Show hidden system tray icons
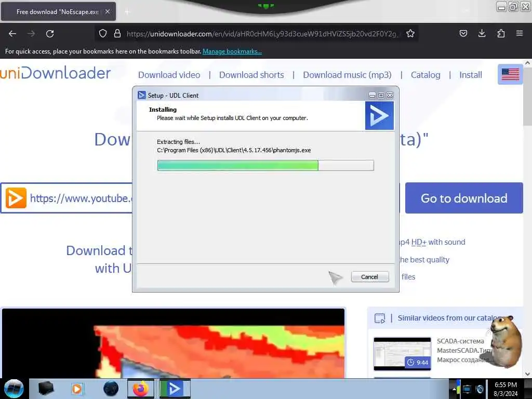Image resolution: width=532 pixels, height=399 pixels. tap(454, 389)
